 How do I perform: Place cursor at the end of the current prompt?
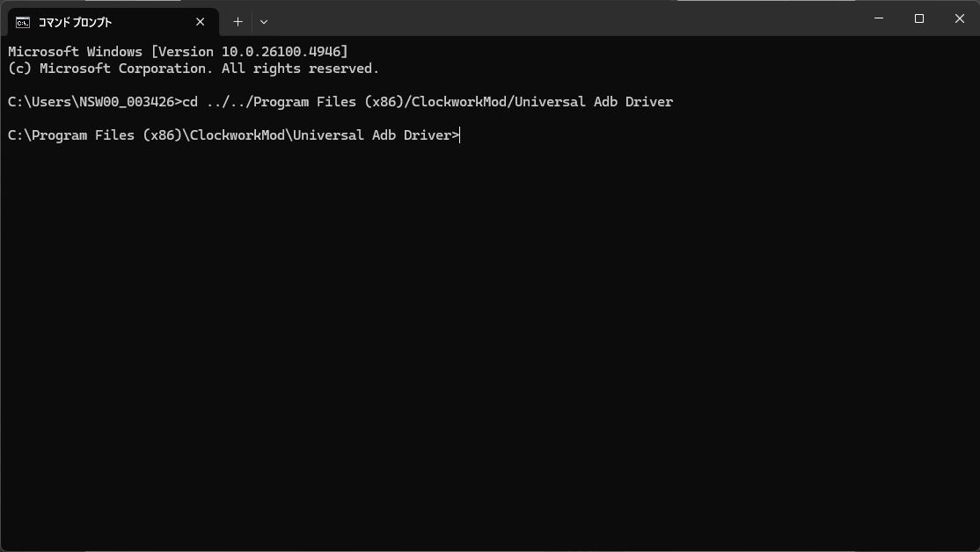point(460,135)
